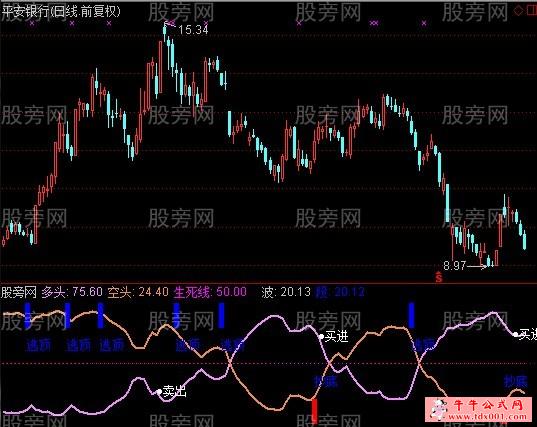Click the blue 20.12 indicator value
Viewport: 537px width, 427px height.
(x=349, y=292)
